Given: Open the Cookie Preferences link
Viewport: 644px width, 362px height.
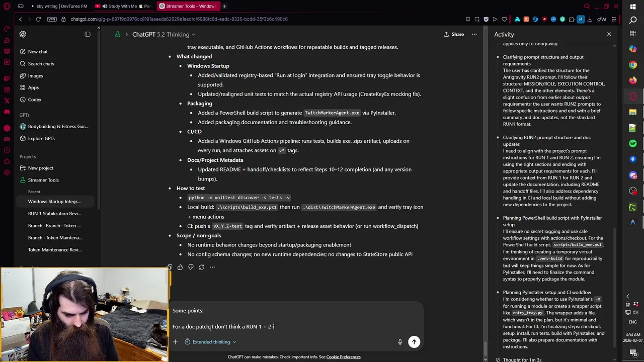Looking at the screenshot, I should (343, 357).
